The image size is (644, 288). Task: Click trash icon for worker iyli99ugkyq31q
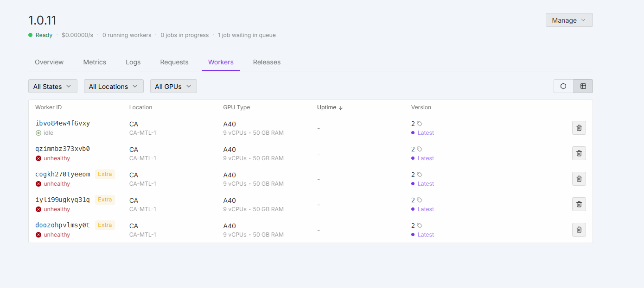[579, 204]
